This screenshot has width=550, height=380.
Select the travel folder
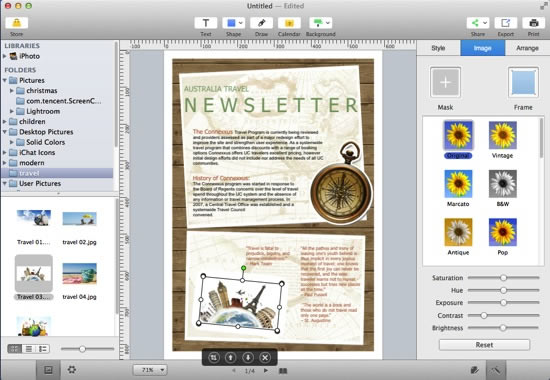pyautogui.click(x=57, y=173)
